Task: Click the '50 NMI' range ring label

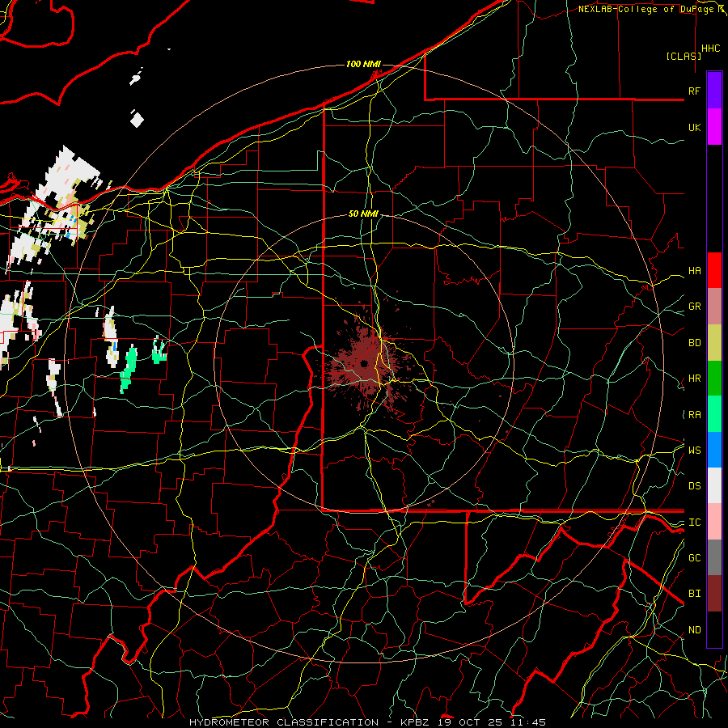Action: [x=363, y=214]
